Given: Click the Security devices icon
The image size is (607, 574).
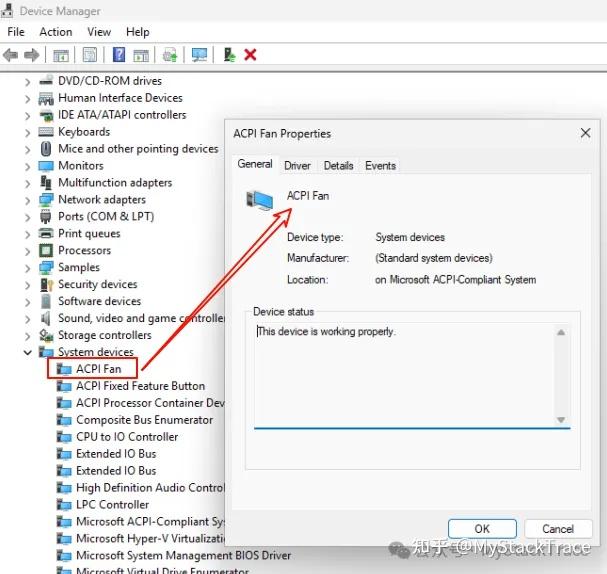Looking at the screenshot, I should (46, 284).
